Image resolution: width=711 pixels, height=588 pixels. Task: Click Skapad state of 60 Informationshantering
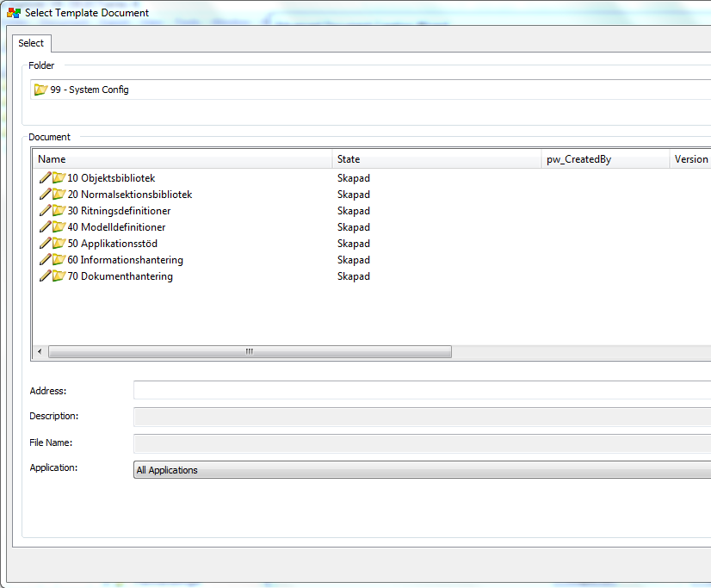click(x=354, y=259)
